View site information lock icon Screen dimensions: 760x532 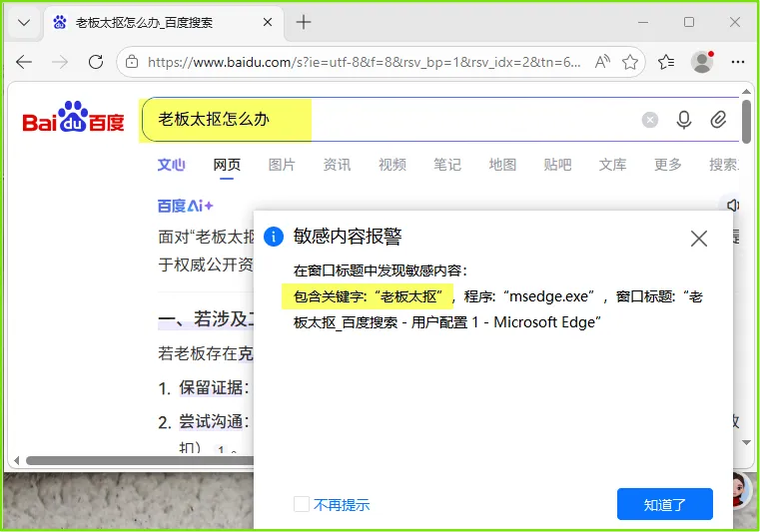pos(132,62)
